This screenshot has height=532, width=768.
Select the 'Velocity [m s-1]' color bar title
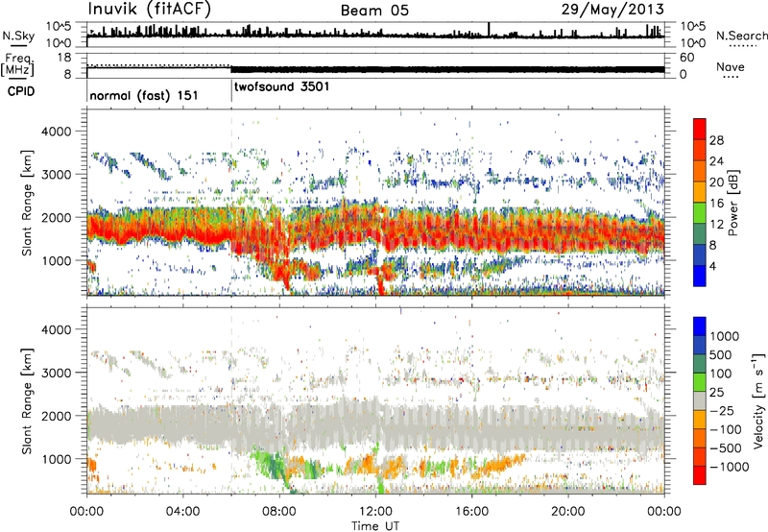click(758, 400)
